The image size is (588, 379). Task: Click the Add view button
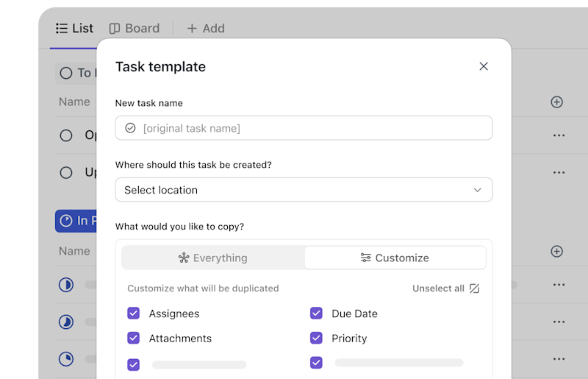206,28
